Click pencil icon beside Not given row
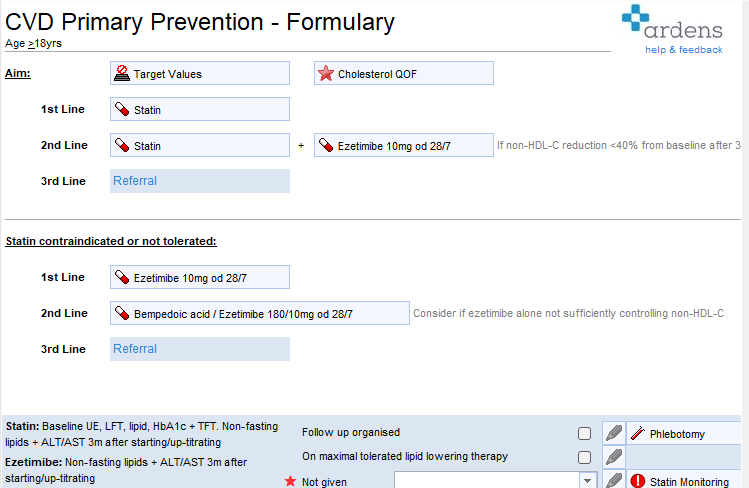This screenshot has height=488, width=749. [x=614, y=481]
